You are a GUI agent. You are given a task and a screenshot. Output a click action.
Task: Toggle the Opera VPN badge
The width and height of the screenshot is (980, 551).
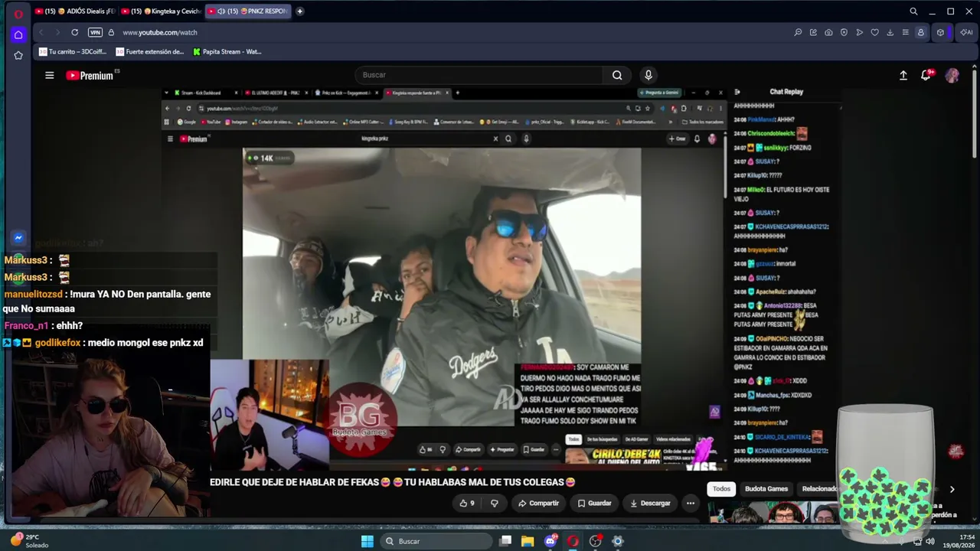tap(95, 32)
